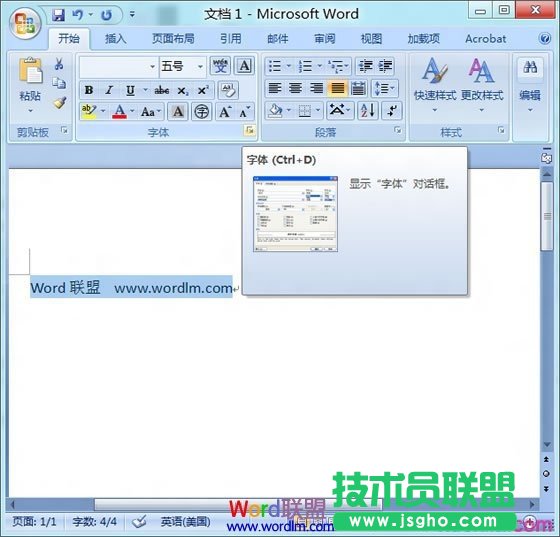Open the phonetic guide (wén) tool
Viewport: 560px width, 537px height.
220,66
